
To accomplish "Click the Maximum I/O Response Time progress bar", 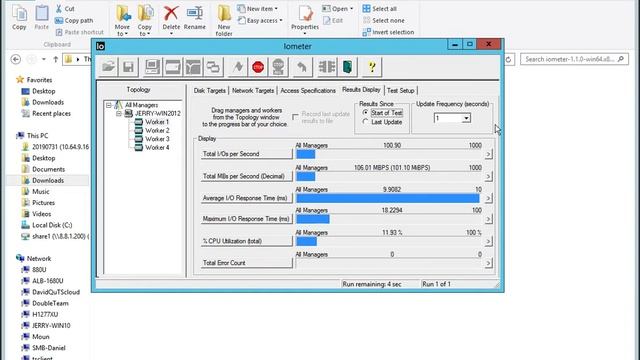I will 389,219.
